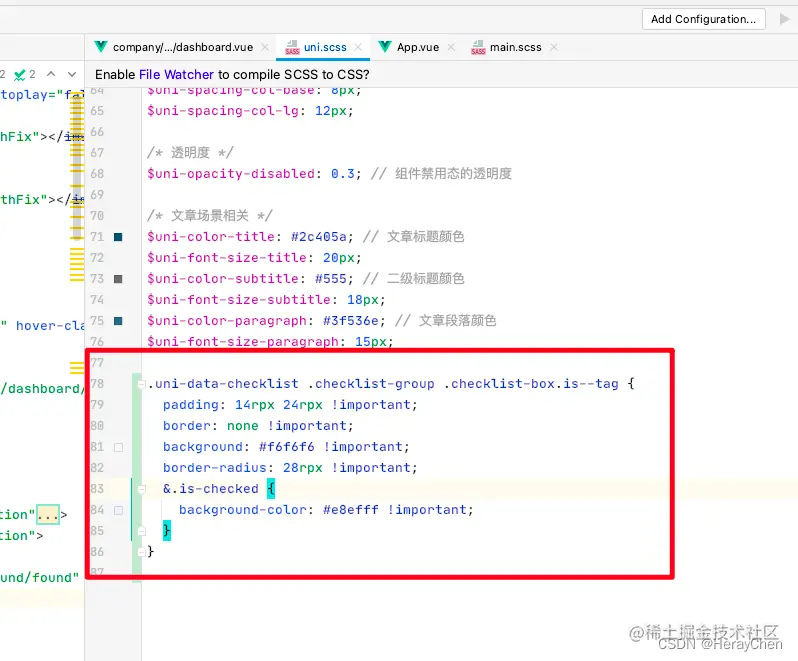The width and height of the screenshot is (798, 661).
Task: Click line number 78 in the gutter
Action: tap(97, 383)
